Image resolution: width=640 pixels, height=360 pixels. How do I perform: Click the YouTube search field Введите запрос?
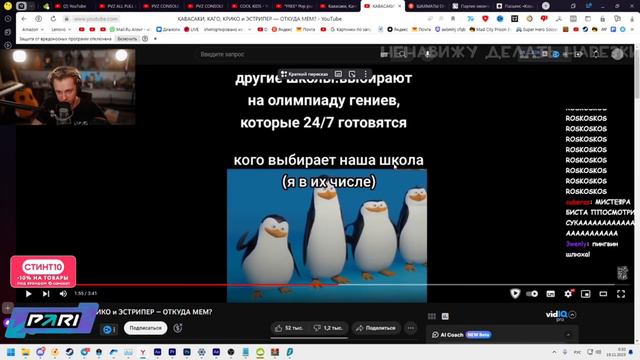pos(286,54)
